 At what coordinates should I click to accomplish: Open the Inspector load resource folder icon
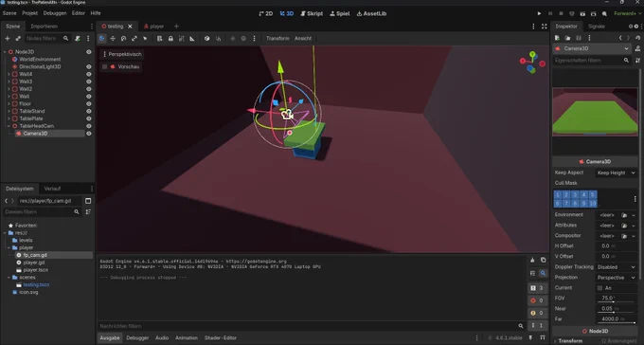pos(567,38)
